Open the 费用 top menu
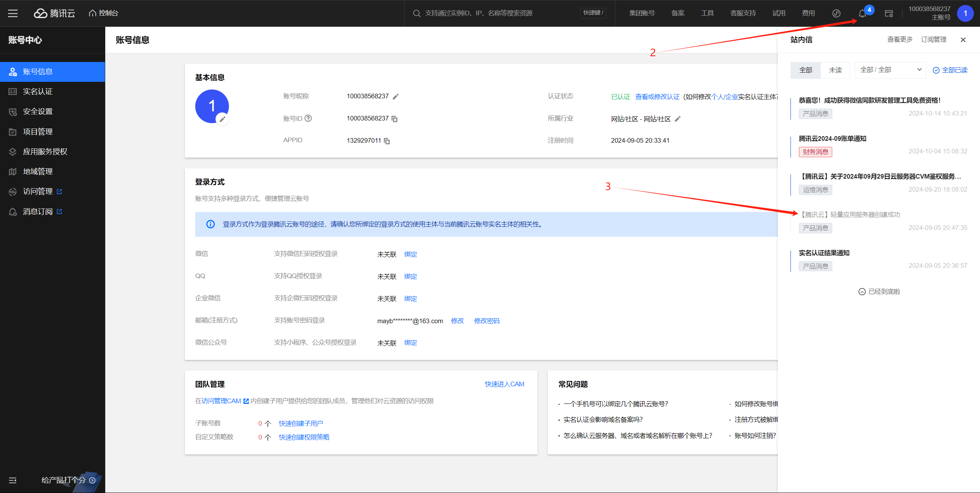The height and width of the screenshot is (493, 980). (x=808, y=13)
